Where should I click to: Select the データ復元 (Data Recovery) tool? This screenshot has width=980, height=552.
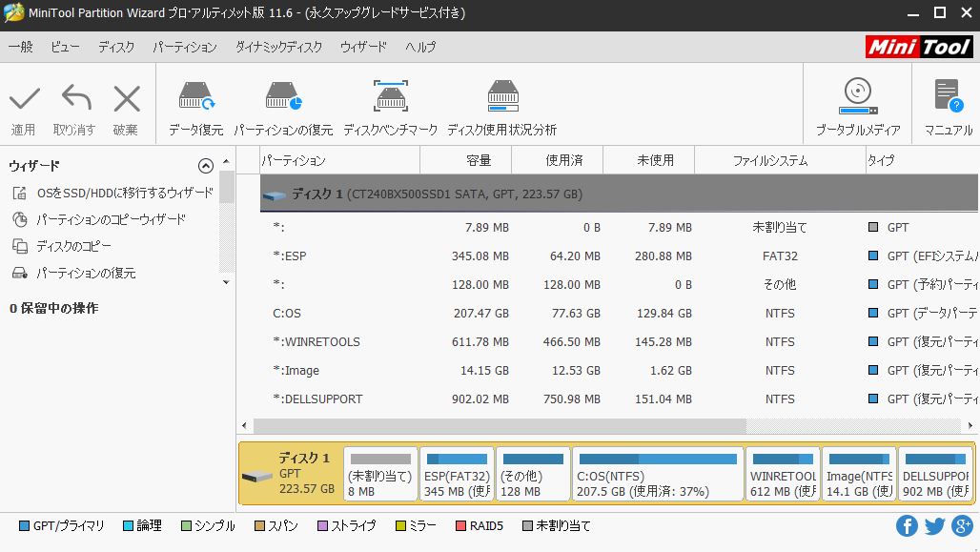pyautogui.click(x=195, y=103)
